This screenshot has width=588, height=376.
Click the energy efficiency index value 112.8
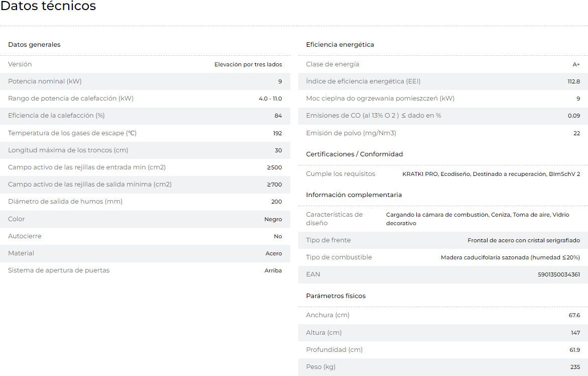[x=573, y=81]
